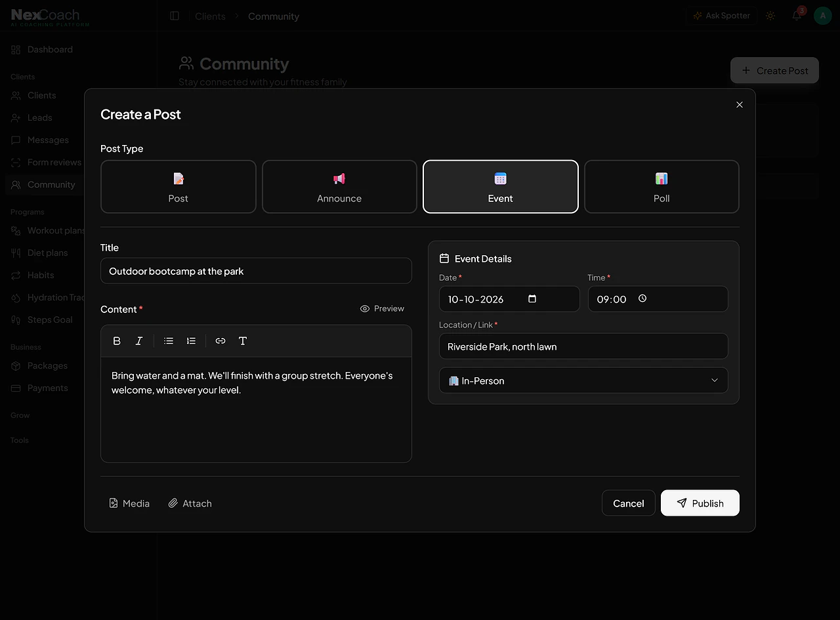Click into the Content text area

coord(256,409)
